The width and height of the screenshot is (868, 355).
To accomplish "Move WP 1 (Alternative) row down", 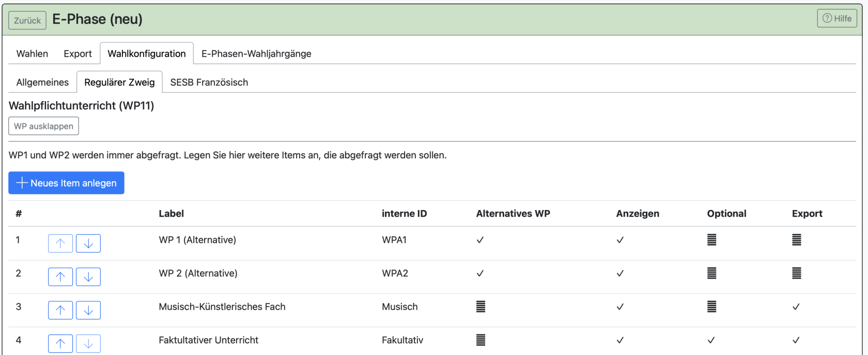I will [x=88, y=243].
